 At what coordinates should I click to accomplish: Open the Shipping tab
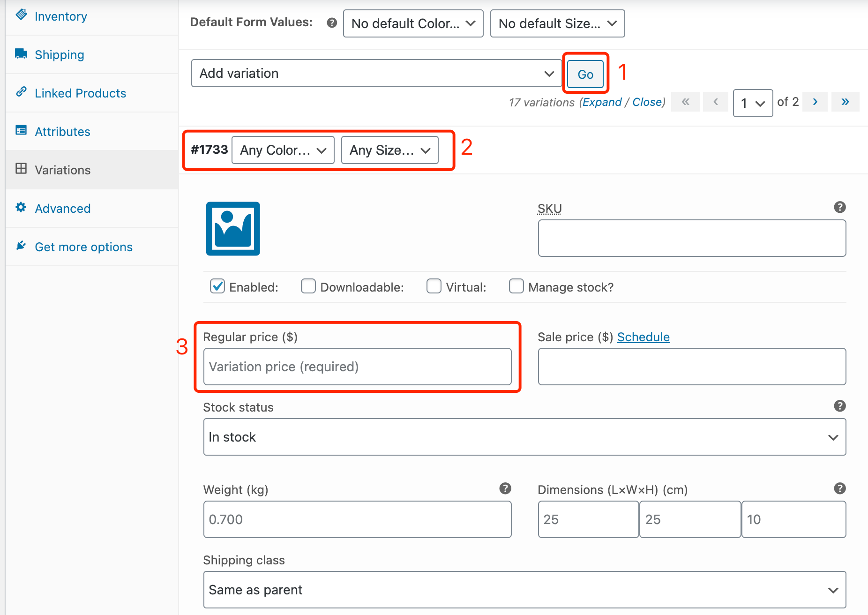tap(92, 55)
